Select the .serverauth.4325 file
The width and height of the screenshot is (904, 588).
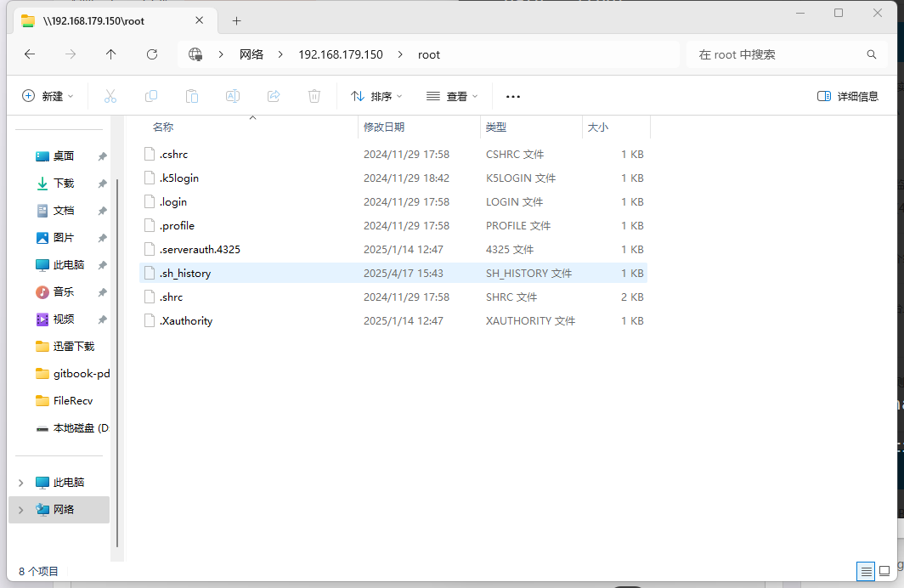click(x=393, y=250)
